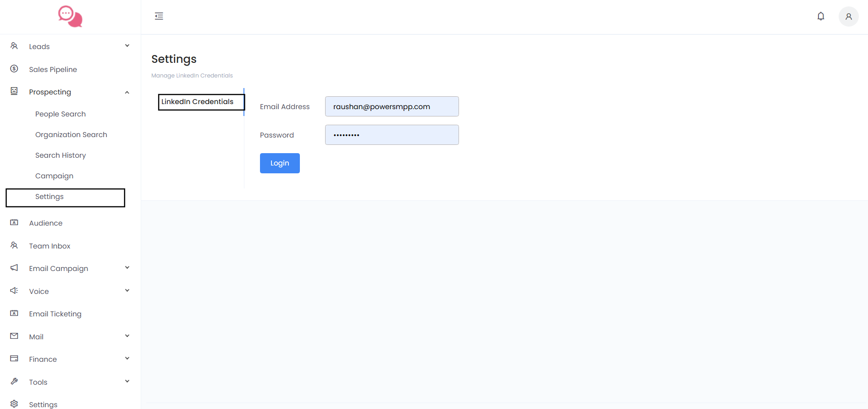Screen dimensions: 868x409
Task: Click the Sales Pipeline dollar icon
Action: pos(14,69)
